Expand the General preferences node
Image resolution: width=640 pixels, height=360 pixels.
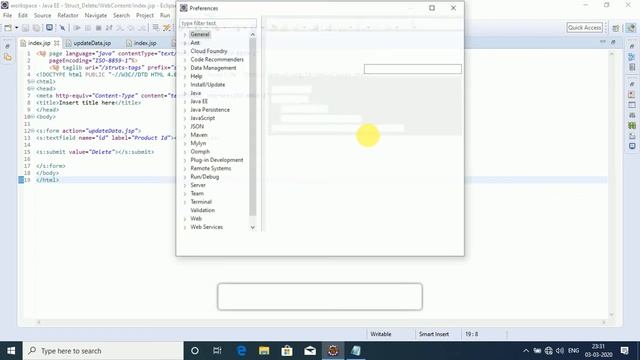[x=185, y=35]
